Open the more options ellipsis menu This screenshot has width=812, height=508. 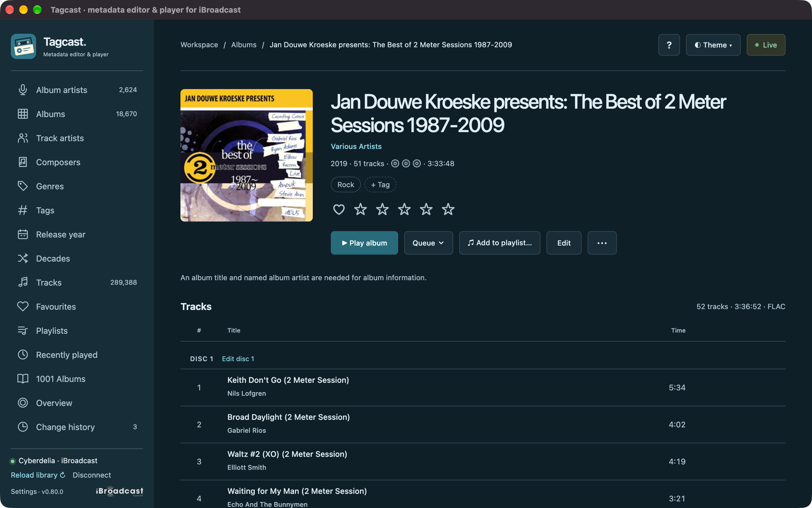point(602,243)
